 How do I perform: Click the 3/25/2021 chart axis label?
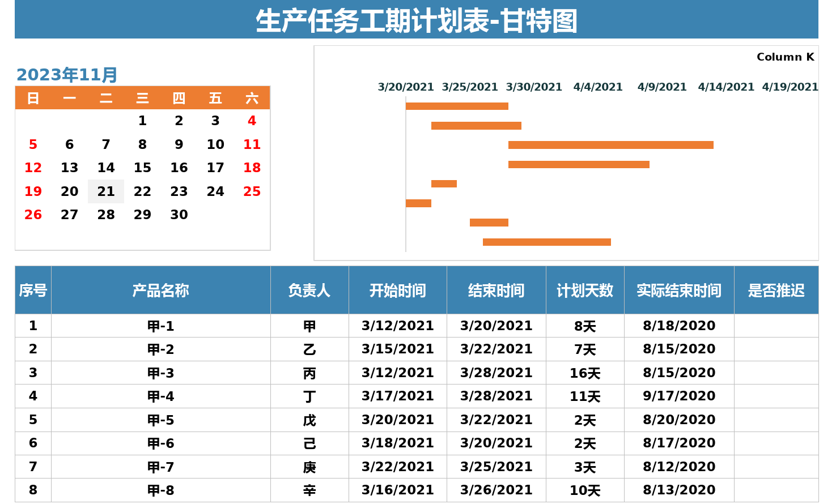(470, 87)
